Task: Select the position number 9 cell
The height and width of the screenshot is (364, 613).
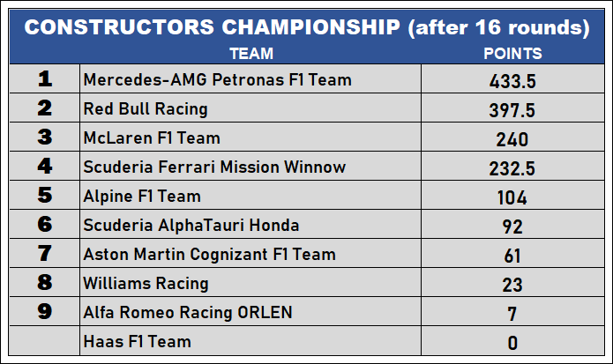Action: point(45,312)
